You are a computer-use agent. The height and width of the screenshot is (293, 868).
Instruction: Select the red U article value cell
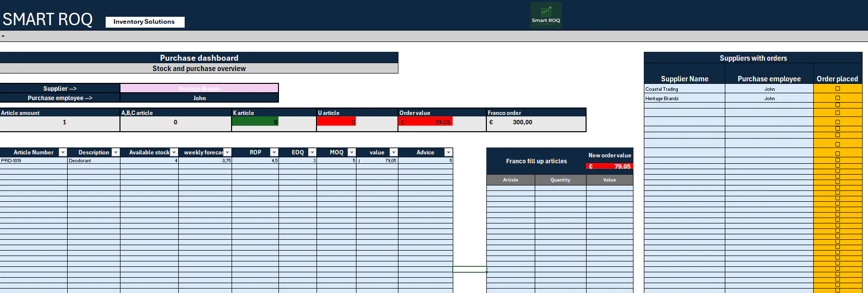(x=336, y=122)
